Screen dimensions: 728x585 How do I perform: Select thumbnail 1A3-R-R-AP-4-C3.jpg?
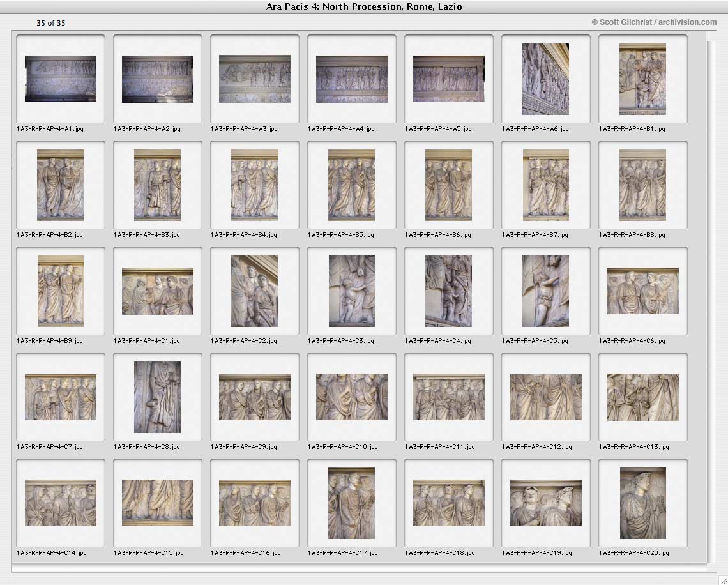(x=351, y=291)
